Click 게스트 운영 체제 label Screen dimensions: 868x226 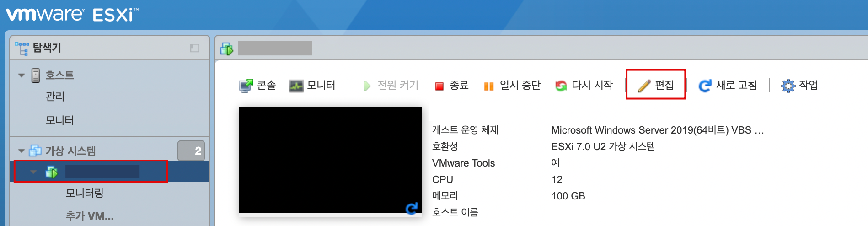465,130
